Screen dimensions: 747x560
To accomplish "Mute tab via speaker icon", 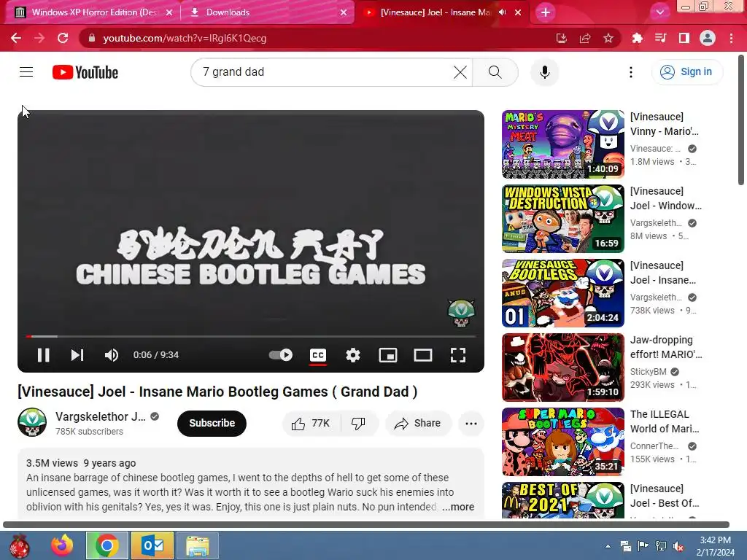I will tap(502, 12).
